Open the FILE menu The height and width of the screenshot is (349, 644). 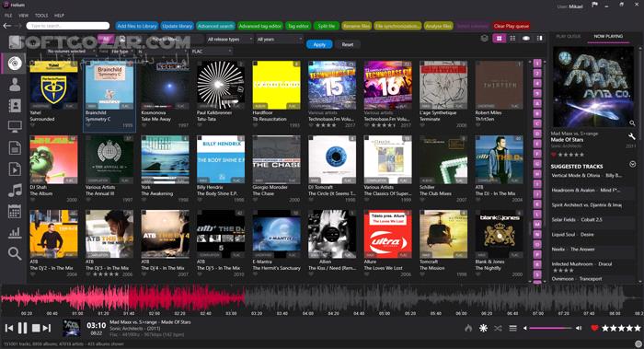pyautogui.click(x=8, y=16)
